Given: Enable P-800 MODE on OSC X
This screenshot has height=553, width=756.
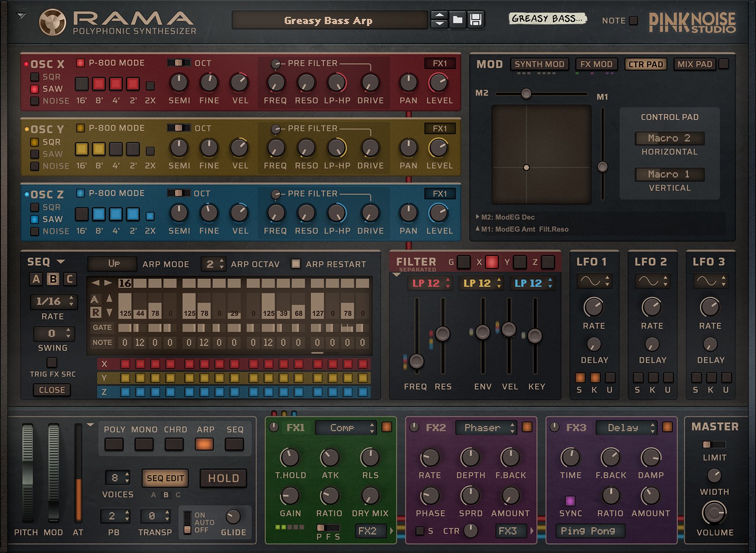Looking at the screenshot, I should tap(81, 63).
